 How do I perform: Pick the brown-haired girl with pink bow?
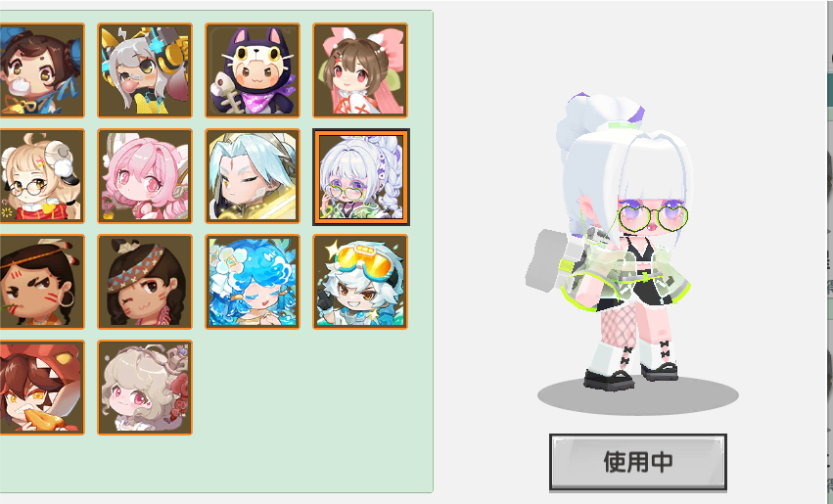coord(360,70)
